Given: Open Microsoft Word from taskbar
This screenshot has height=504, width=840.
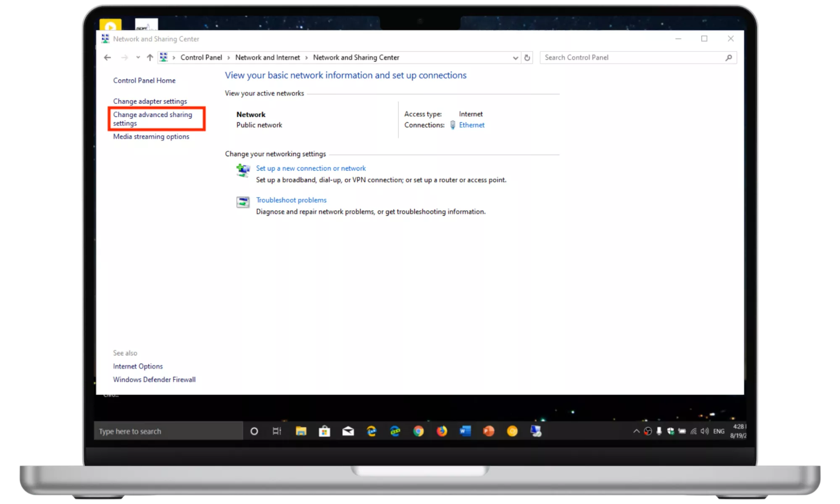Looking at the screenshot, I should point(465,431).
